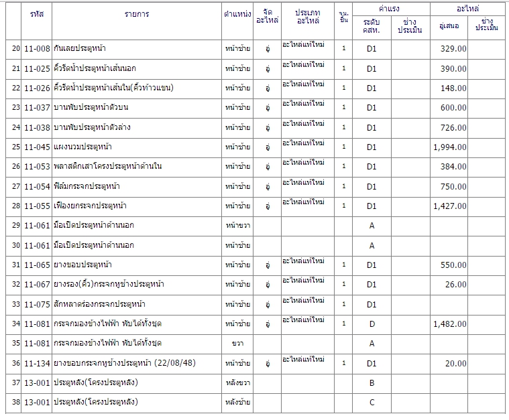Click code 11-038
The height and width of the screenshot is (420, 509).
[37, 128]
